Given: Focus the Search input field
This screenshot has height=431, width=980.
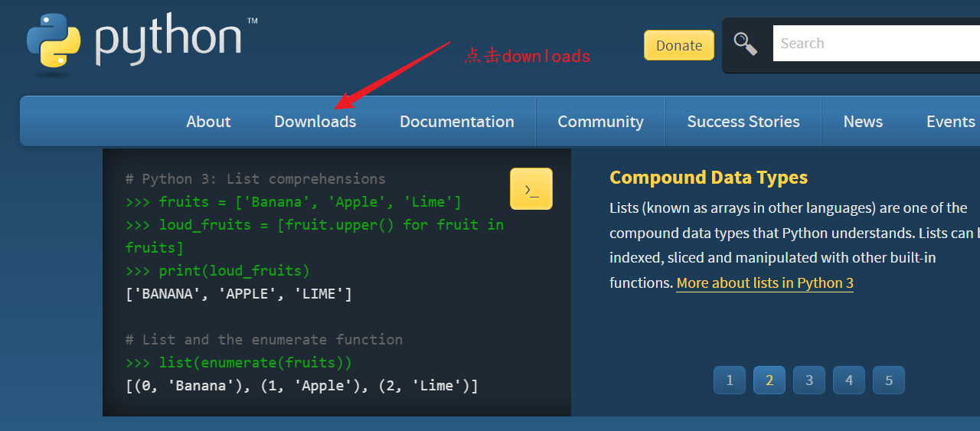Looking at the screenshot, I should [x=877, y=44].
